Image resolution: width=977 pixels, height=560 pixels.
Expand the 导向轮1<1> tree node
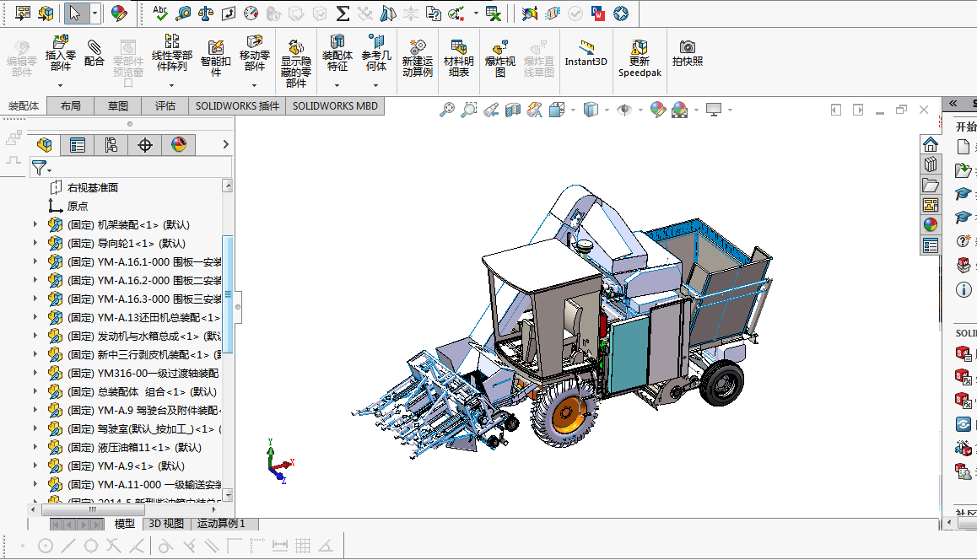click(35, 243)
